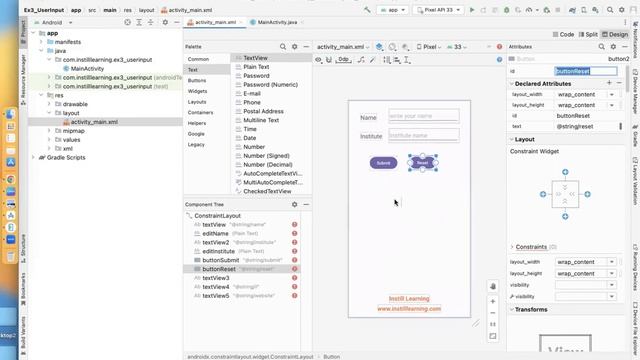Screen dimensions: 640x360
Task: Open Palette settings gear
Action: [295, 47]
